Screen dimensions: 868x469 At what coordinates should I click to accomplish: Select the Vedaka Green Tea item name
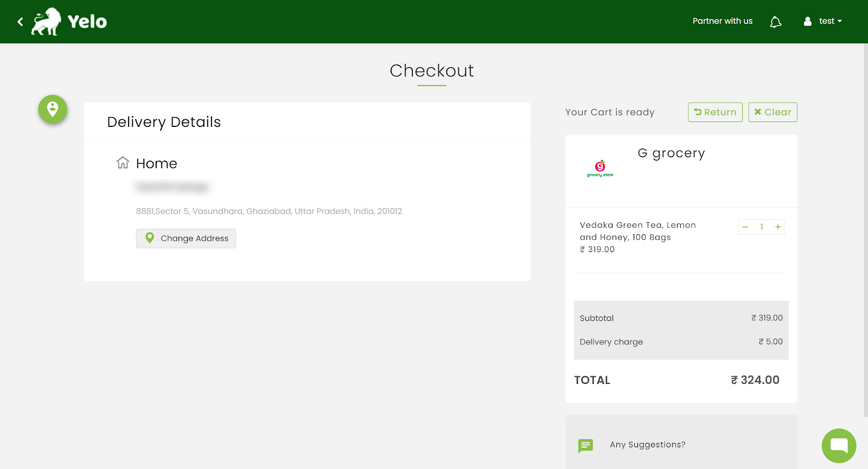click(637, 231)
